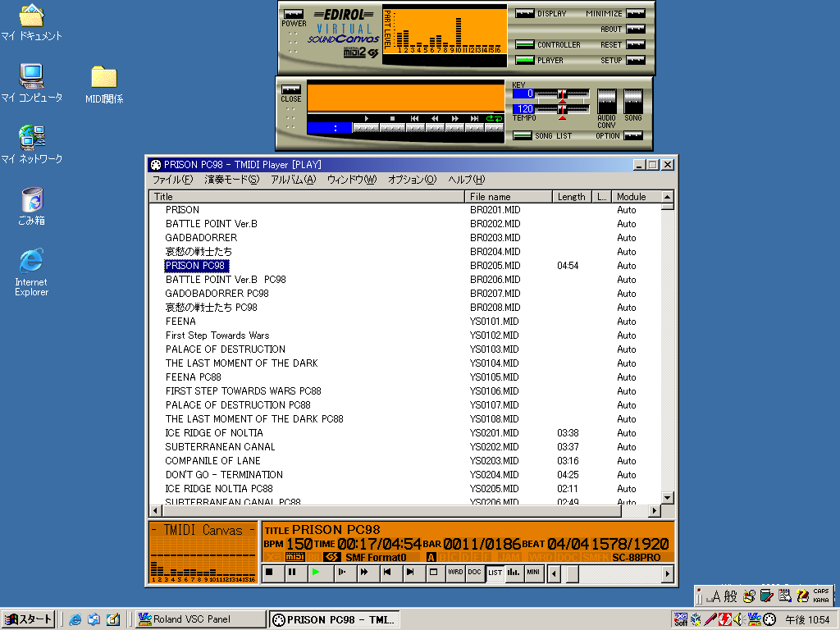Image resolution: width=840 pixels, height=630 pixels.
Task: Click the CLOSE button on VSC player panel
Action: coord(291,89)
